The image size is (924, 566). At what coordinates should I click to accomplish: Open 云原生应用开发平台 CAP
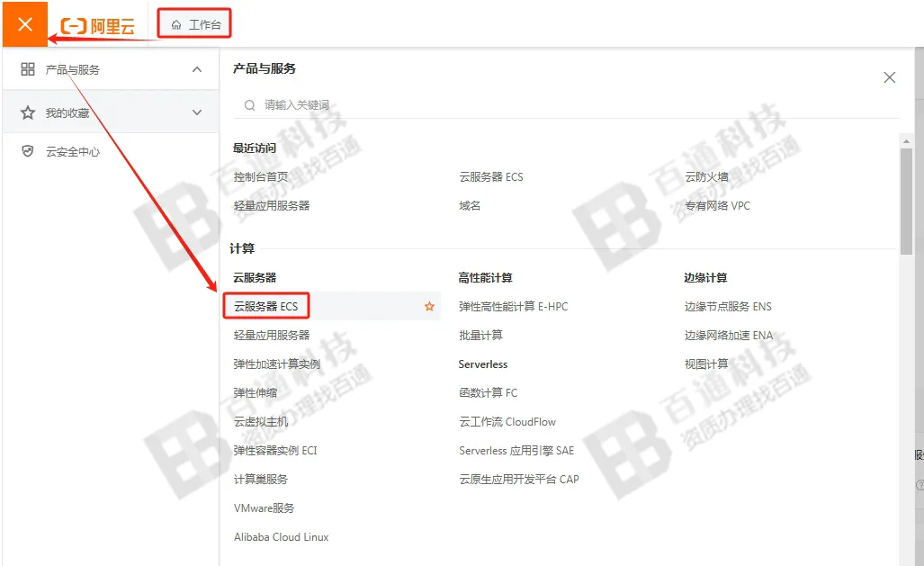point(518,480)
